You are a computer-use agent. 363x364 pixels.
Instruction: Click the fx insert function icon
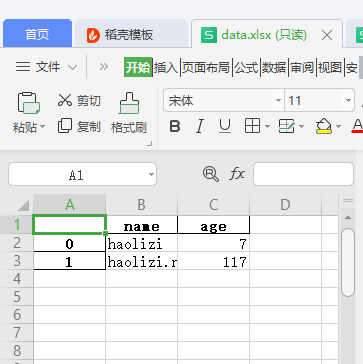pyautogui.click(x=237, y=174)
